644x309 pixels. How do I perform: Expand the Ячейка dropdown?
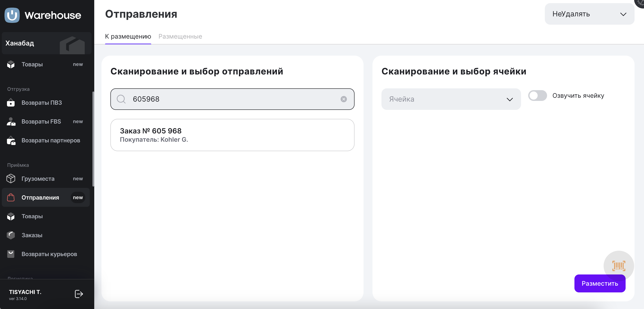tap(451, 99)
